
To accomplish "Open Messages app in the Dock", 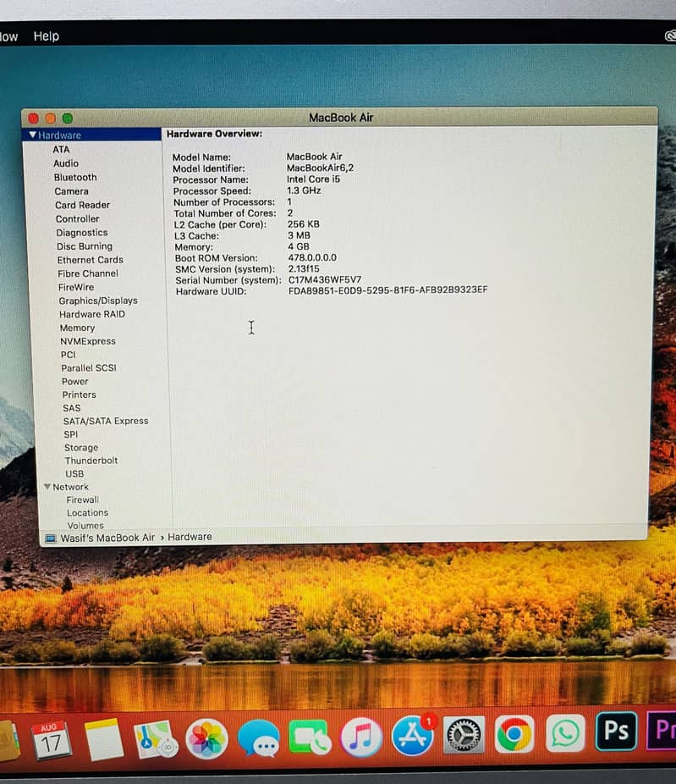I will pos(258,738).
